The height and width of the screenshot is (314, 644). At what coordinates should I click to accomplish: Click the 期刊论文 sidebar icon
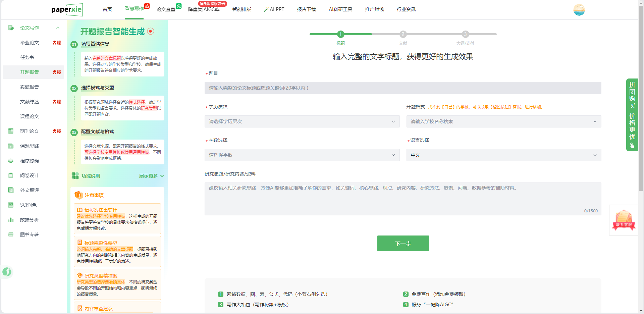[x=11, y=131]
